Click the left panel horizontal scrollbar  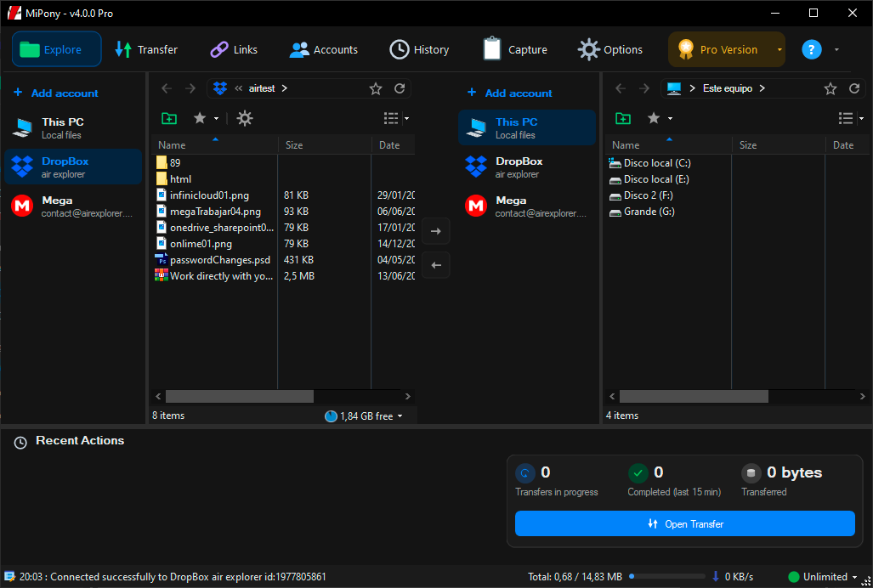[x=240, y=396]
